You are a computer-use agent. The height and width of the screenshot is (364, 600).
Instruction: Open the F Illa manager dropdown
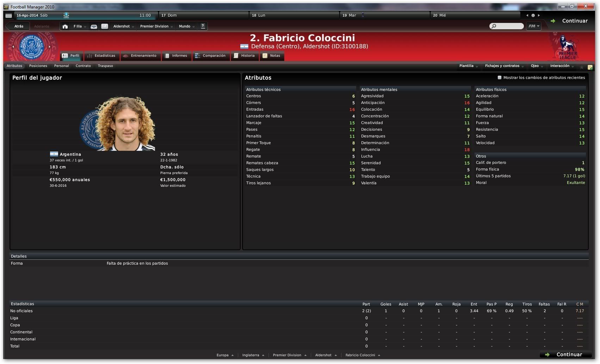[x=79, y=26]
